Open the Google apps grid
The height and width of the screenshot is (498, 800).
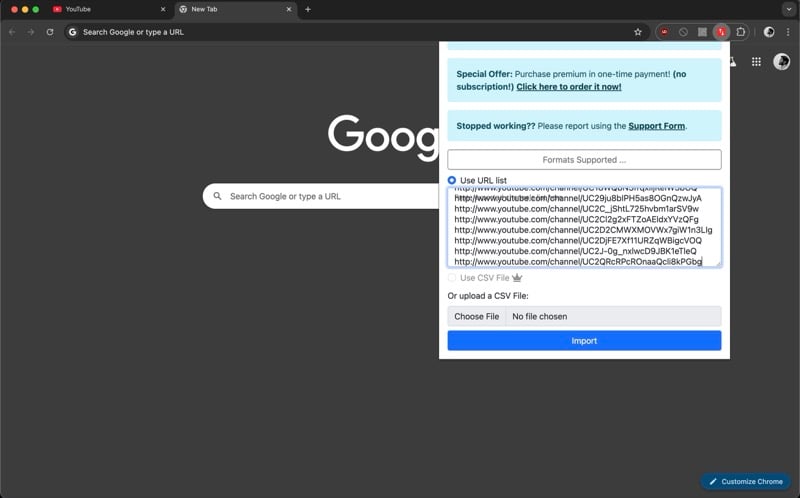pyautogui.click(x=756, y=62)
